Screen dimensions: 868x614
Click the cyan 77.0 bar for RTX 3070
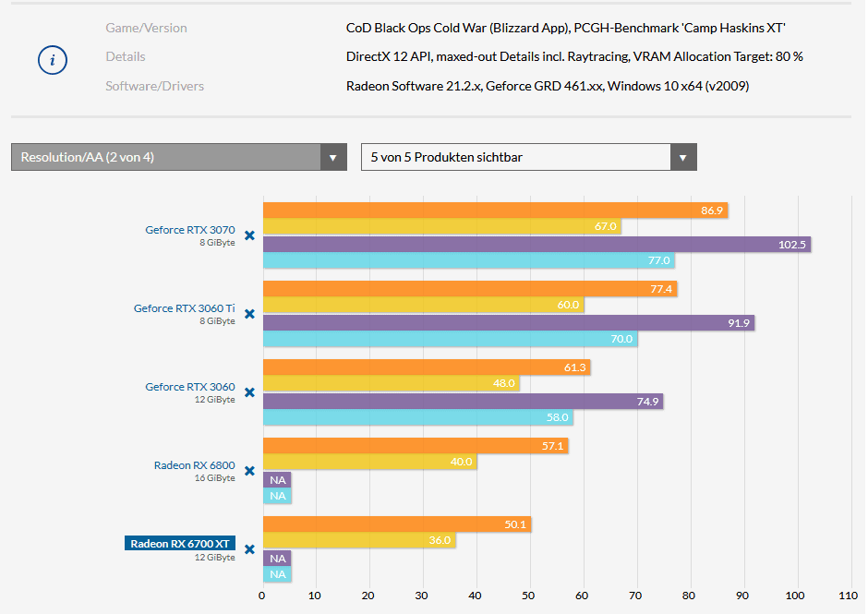469,260
